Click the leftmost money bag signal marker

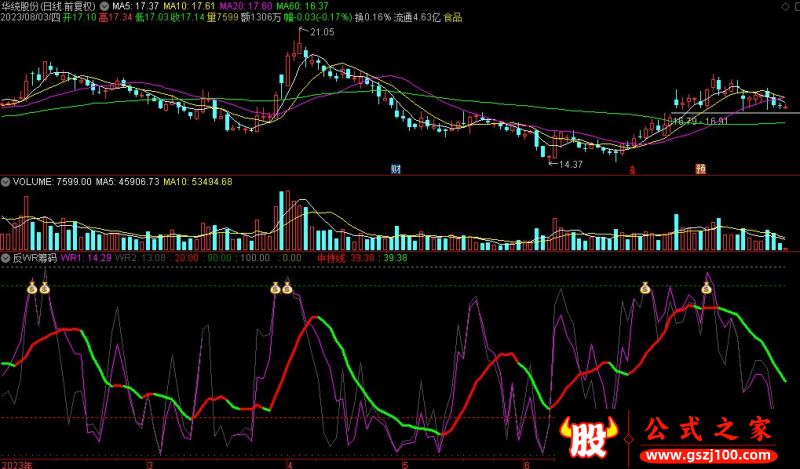coord(32,288)
